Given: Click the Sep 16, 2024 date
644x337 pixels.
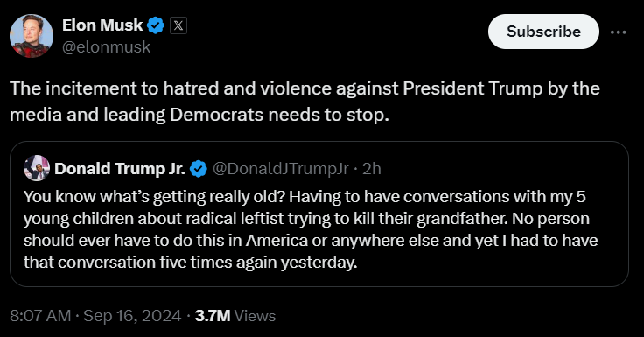Looking at the screenshot, I should click(132, 316).
